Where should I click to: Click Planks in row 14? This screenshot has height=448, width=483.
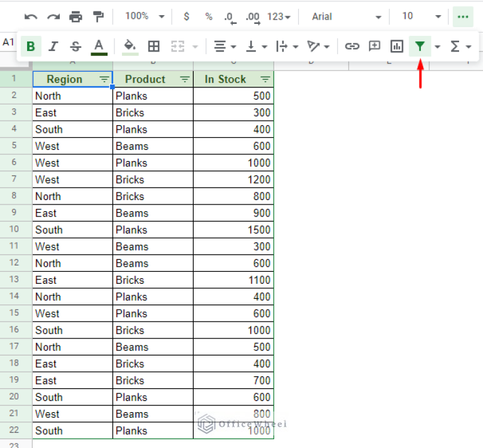pos(153,297)
